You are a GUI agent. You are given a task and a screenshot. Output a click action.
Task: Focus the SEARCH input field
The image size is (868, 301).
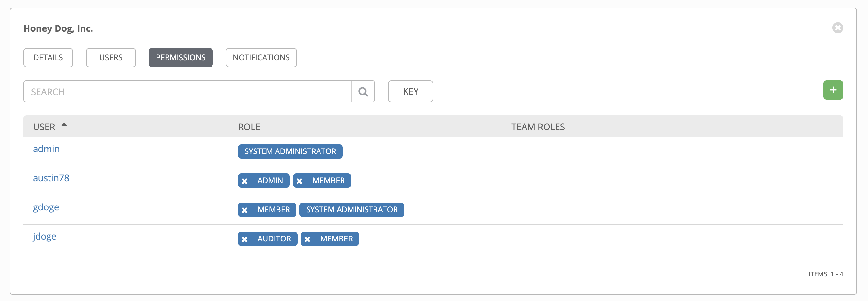click(187, 91)
